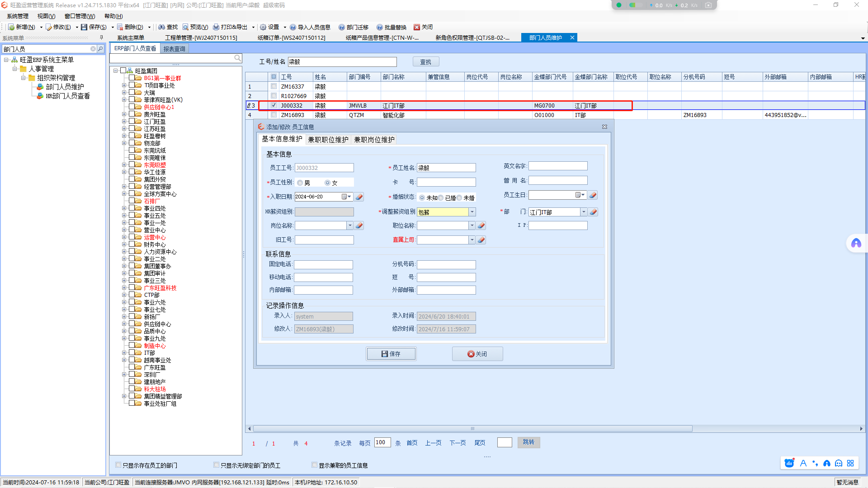Go to 下一页 next page link
Viewport: 868px width, 488px height.
[458, 443]
